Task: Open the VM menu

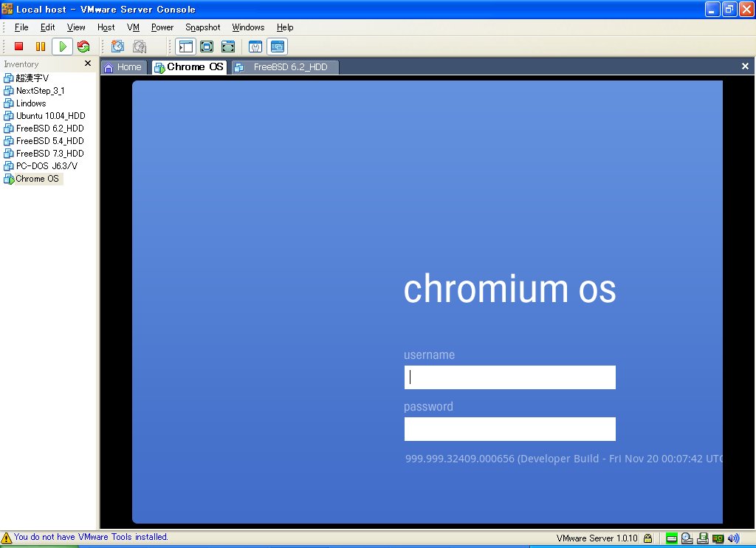Action: [133, 27]
